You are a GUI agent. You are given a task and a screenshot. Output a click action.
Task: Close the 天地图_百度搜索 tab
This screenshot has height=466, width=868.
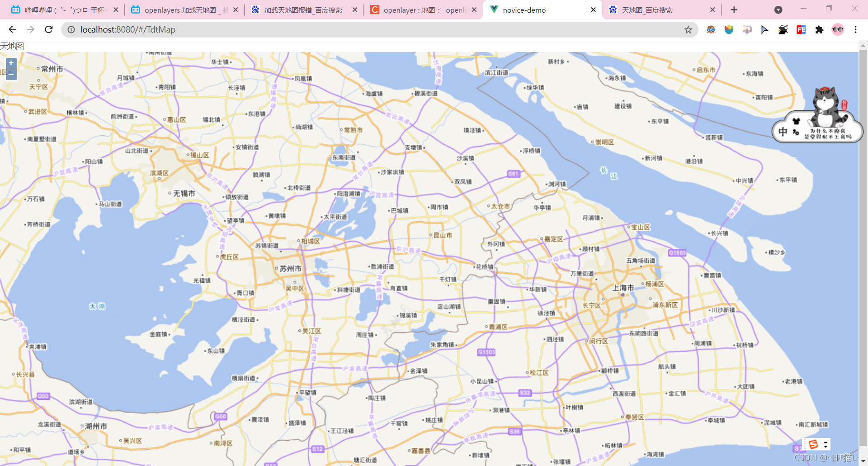pos(712,10)
